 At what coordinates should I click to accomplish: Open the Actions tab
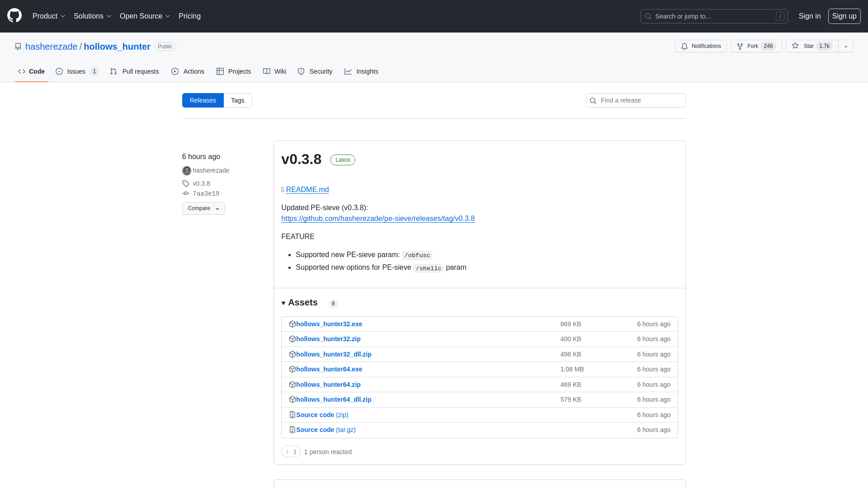coord(188,71)
